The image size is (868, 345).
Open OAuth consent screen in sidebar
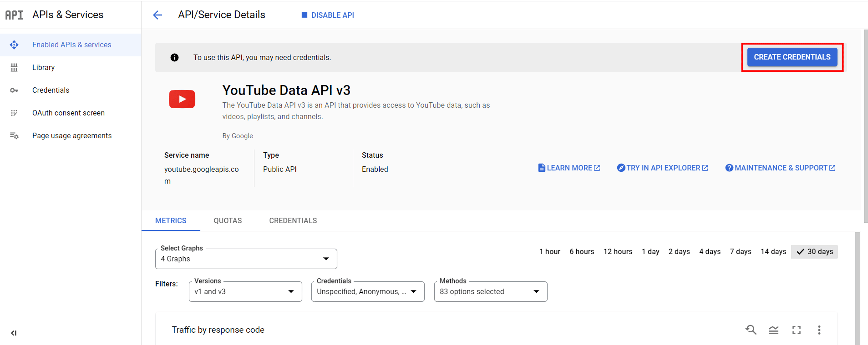(71, 113)
